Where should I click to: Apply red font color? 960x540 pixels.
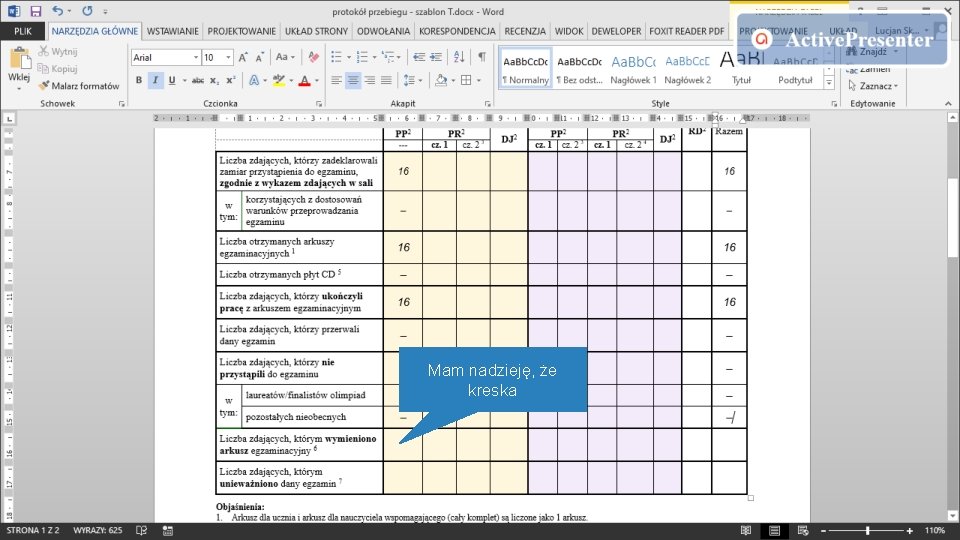(304, 80)
